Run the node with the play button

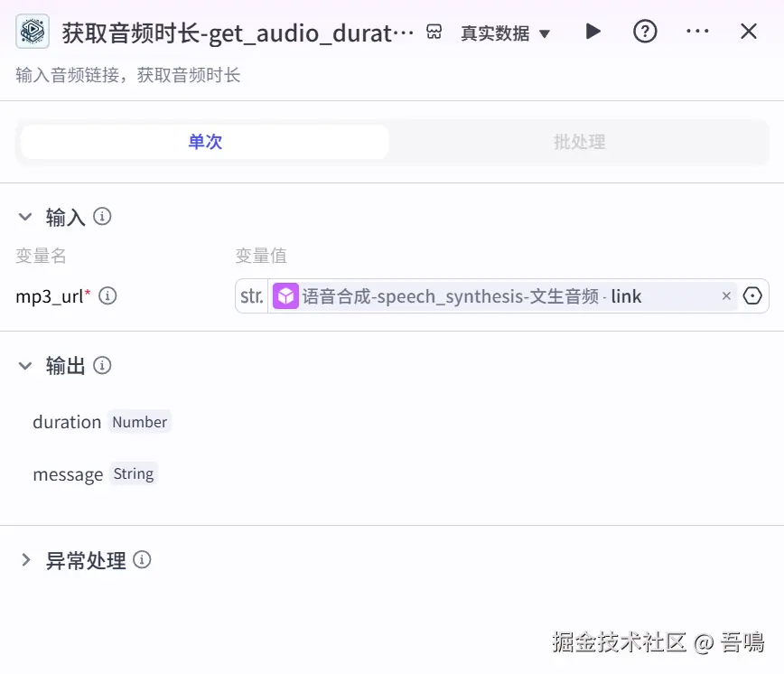tap(593, 32)
